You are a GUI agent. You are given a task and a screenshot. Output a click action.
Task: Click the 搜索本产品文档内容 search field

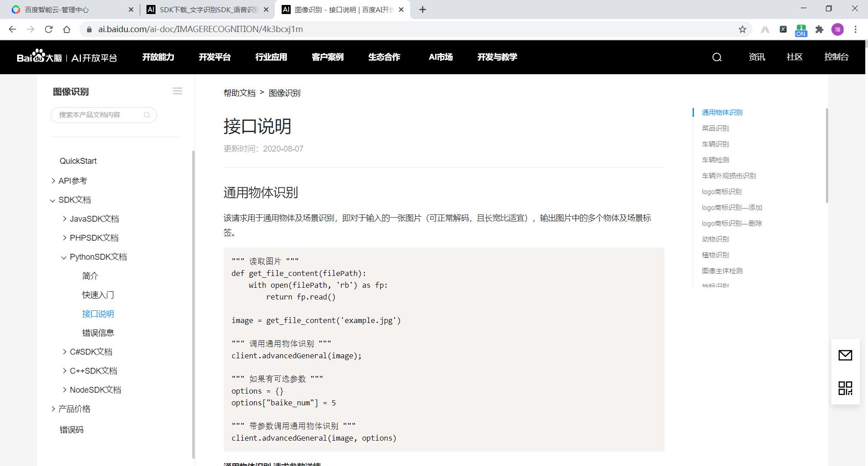click(104, 115)
